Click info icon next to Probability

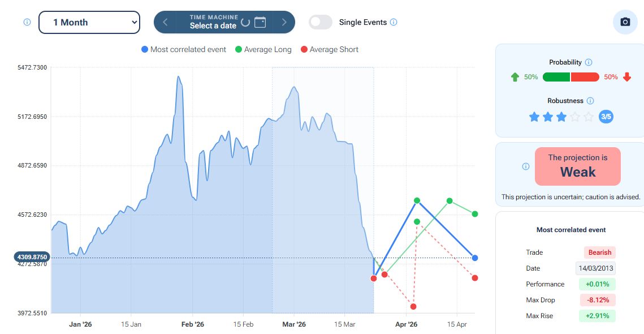coord(588,62)
